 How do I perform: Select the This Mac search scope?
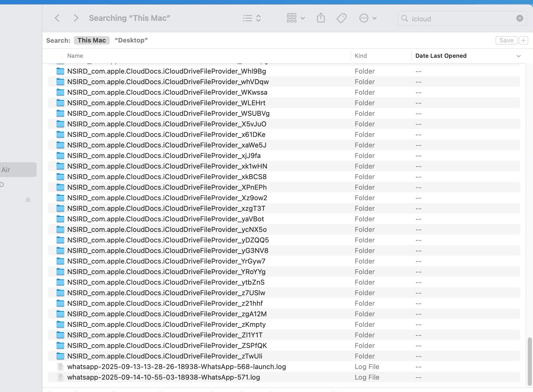(92, 40)
